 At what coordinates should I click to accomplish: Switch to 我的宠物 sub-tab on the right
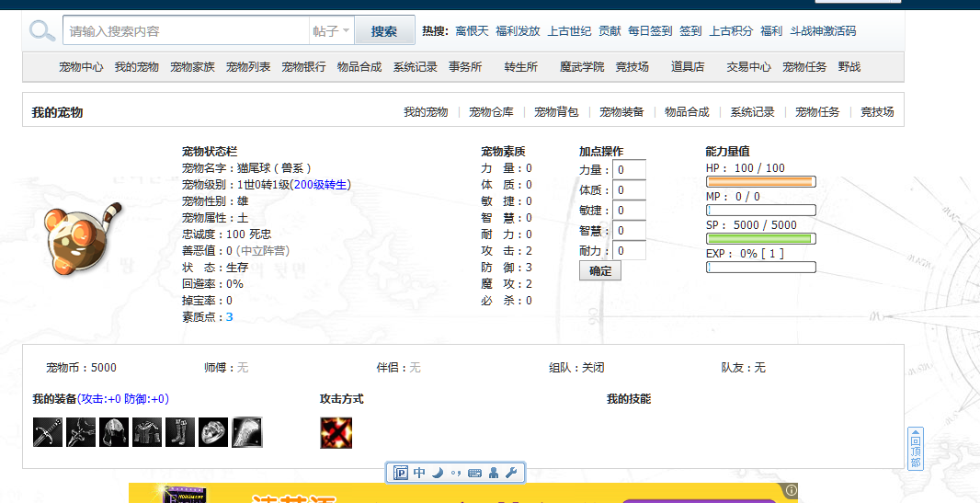coord(426,112)
